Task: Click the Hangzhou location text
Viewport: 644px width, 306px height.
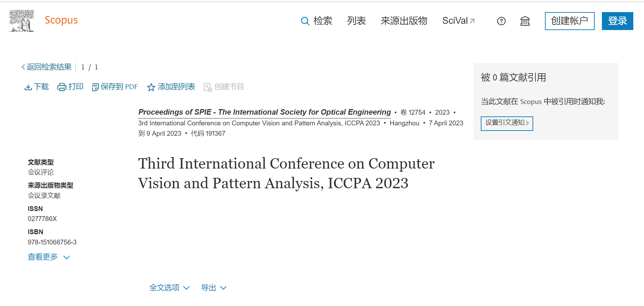Action: 404,123
